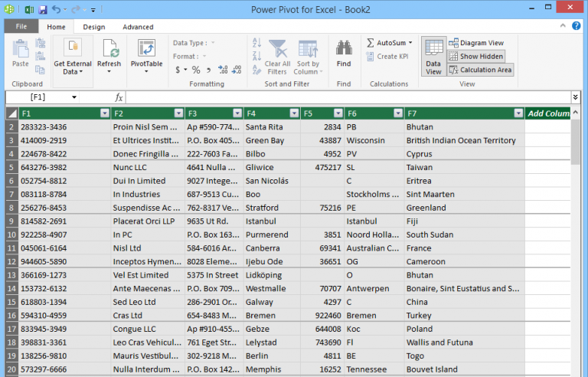Switch to the Advanced tab
Screen dimensions: 588x377
138,27
